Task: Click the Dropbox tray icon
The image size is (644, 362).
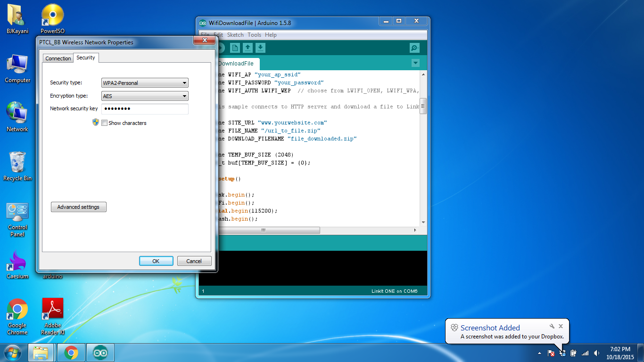Action: point(562,353)
